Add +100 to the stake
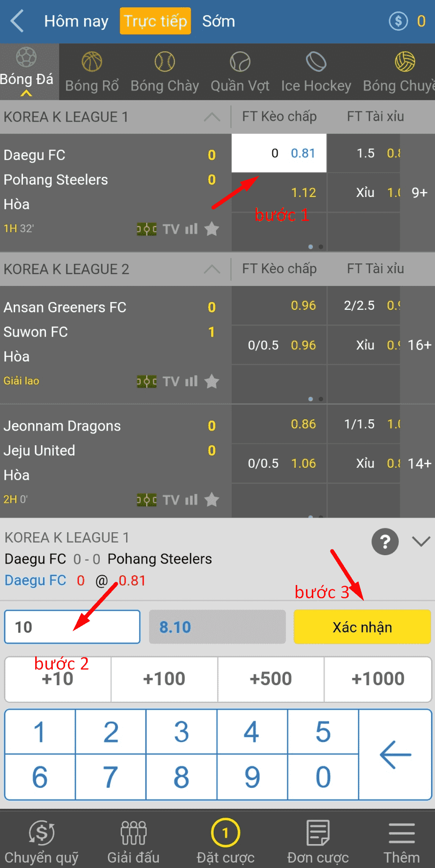The image size is (435, 868). click(164, 679)
